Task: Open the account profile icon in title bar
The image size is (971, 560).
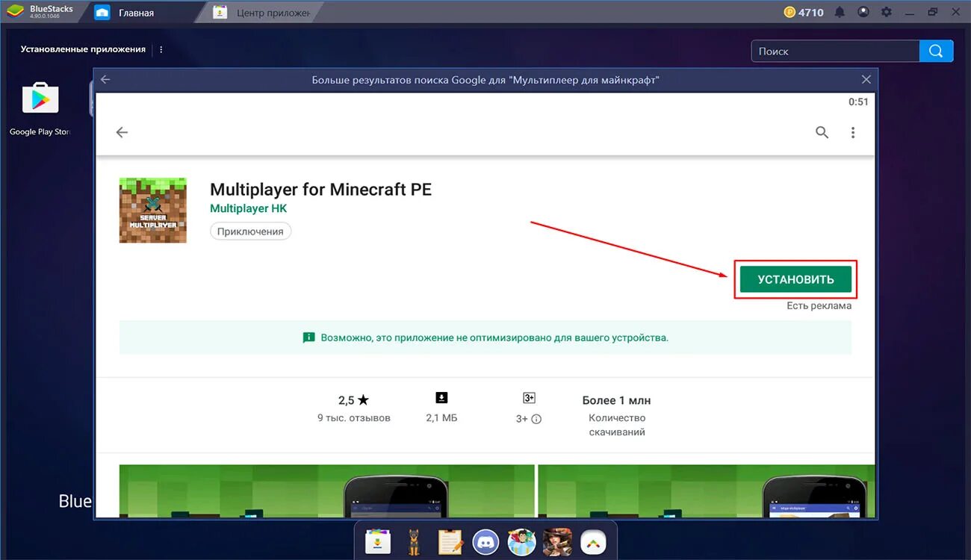Action: (863, 12)
